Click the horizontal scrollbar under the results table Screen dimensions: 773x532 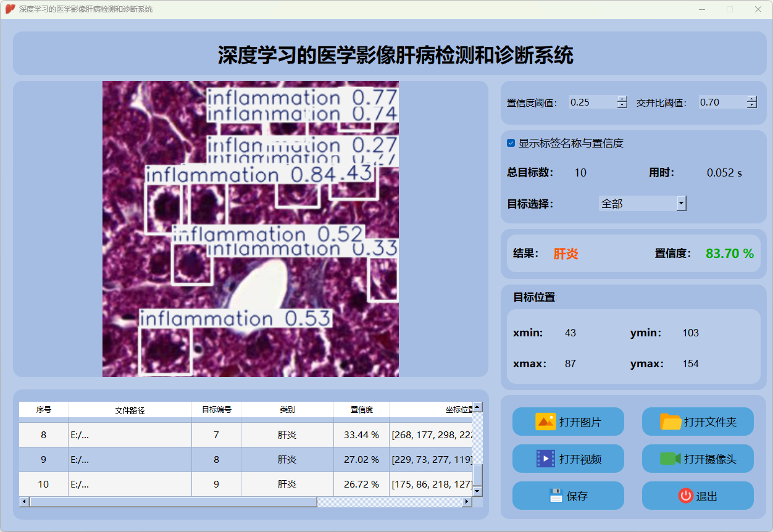point(173,502)
